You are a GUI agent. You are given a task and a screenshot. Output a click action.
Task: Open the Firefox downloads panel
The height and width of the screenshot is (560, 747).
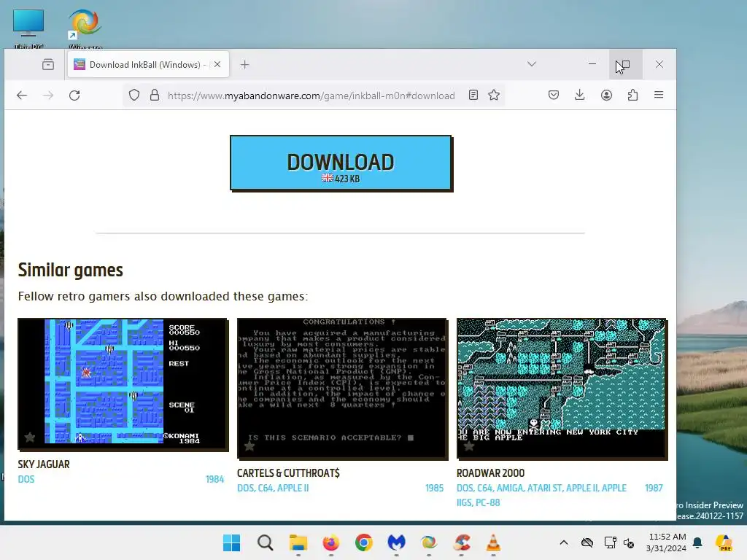click(x=580, y=96)
